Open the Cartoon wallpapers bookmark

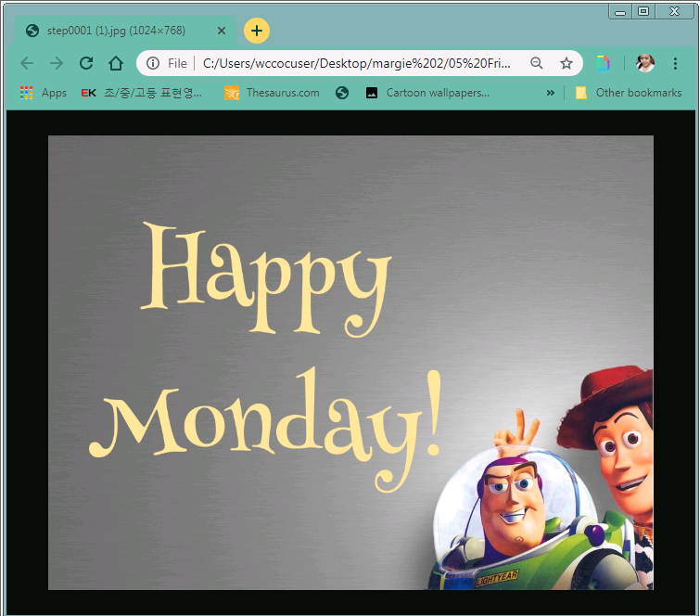(427, 93)
